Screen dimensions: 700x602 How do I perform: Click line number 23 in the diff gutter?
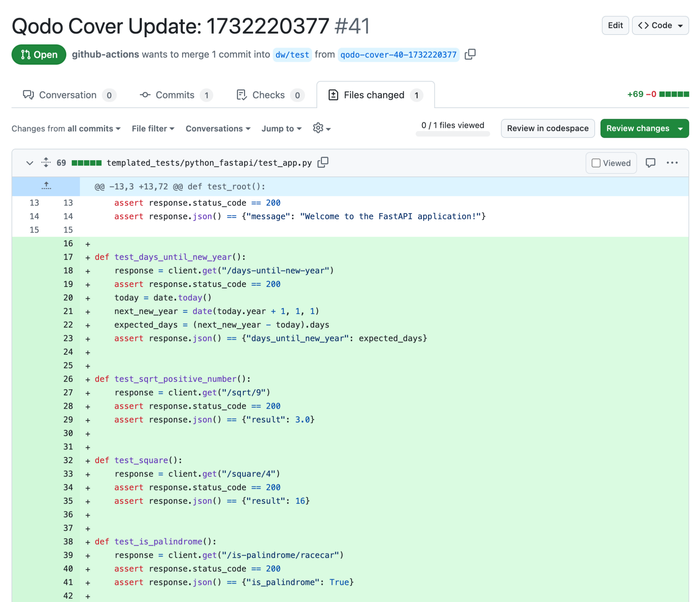point(68,338)
